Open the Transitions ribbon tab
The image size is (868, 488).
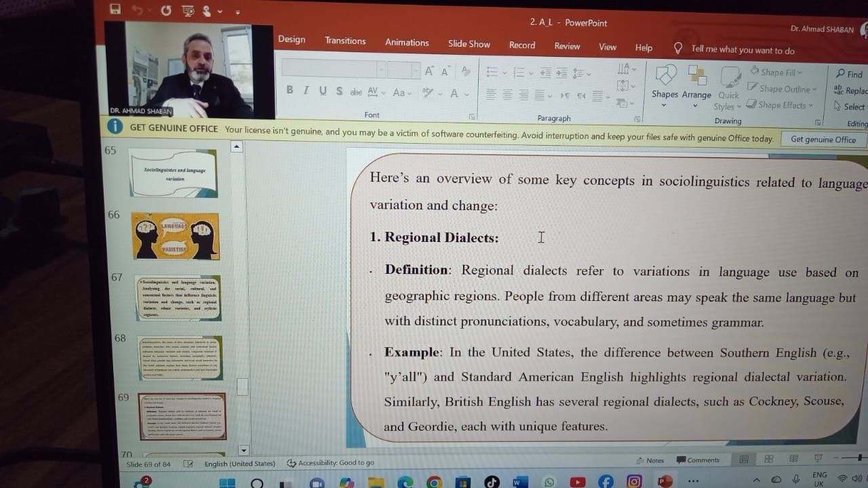click(345, 41)
